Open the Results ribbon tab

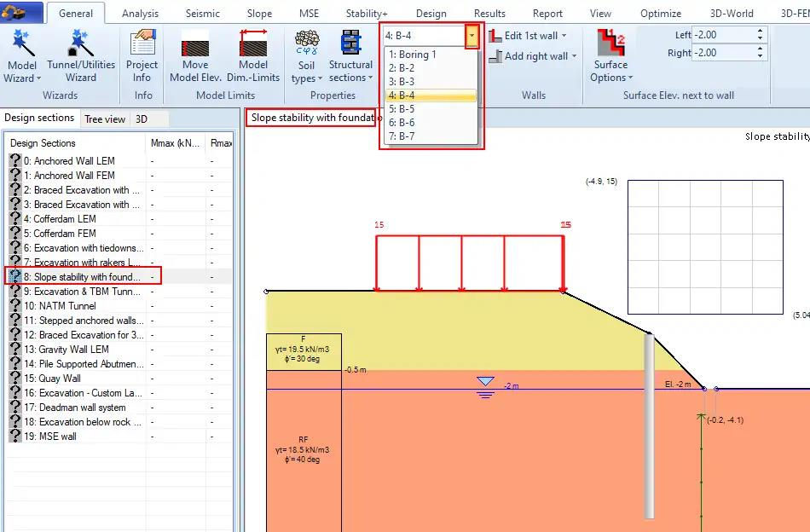tap(489, 14)
